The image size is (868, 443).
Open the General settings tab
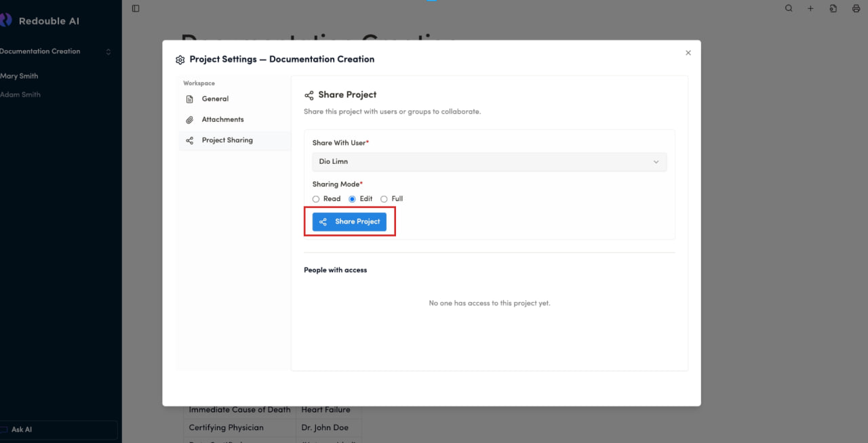point(215,99)
